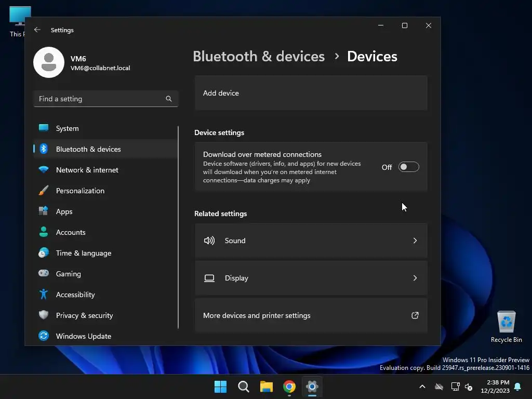Viewport: 532px width, 399px height.
Task: Click the Apps tiles icon in sidebar
Action: tap(44, 211)
